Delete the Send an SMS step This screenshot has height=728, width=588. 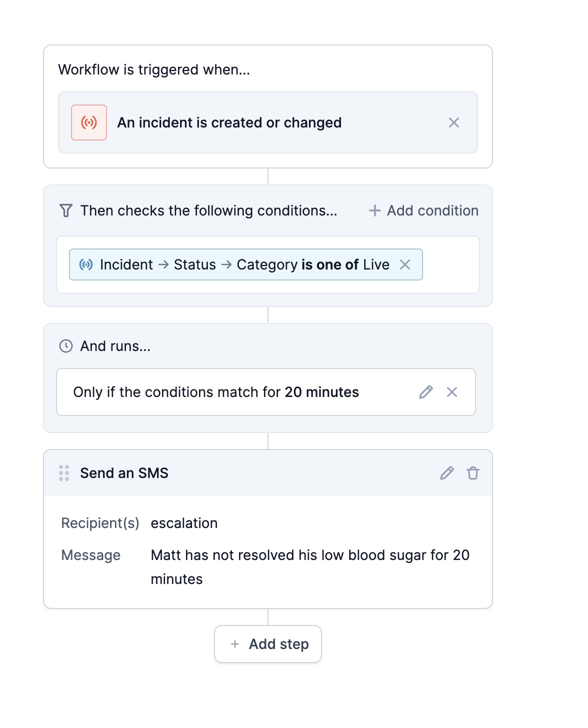[x=473, y=473]
